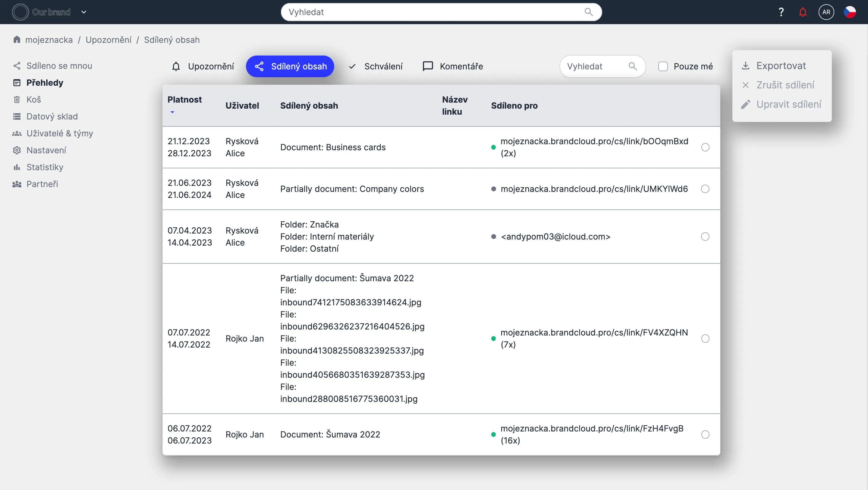Click the magnifier icon in the top search bar
868x490 pixels.
click(x=588, y=12)
